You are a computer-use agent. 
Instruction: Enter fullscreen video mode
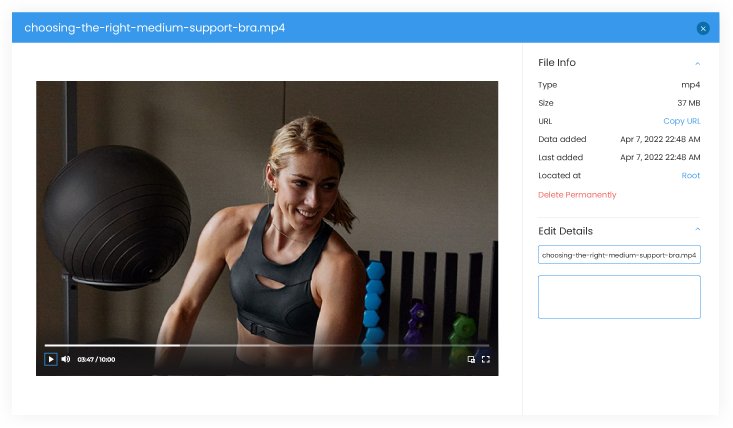click(486, 359)
